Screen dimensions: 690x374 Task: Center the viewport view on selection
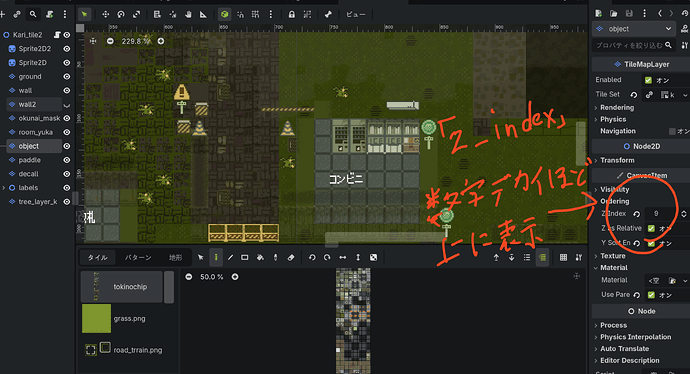pos(93,41)
